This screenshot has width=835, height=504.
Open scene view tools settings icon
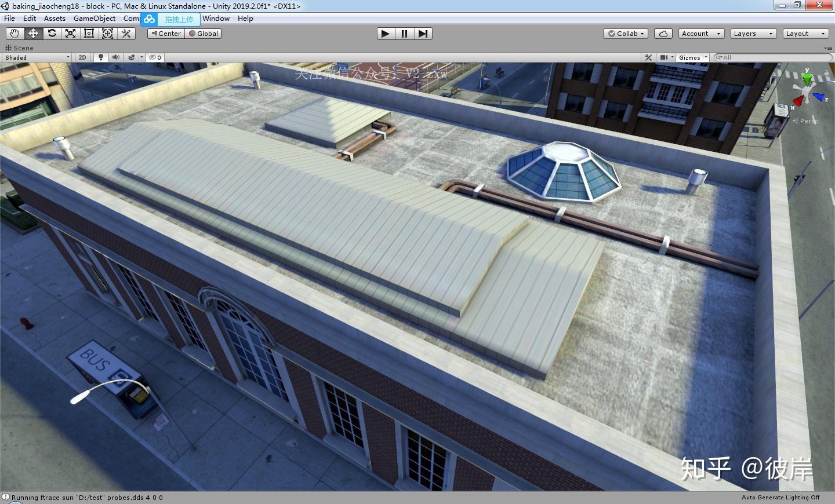coord(648,57)
